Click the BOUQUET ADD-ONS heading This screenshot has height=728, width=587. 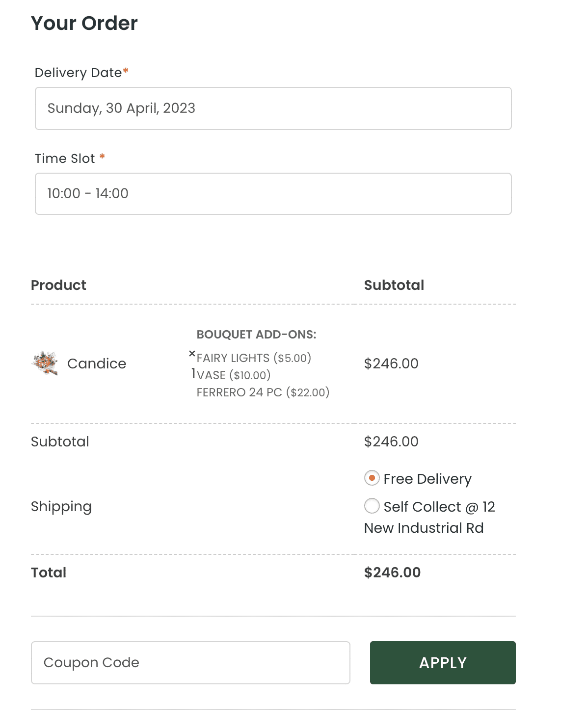click(256, 335)
